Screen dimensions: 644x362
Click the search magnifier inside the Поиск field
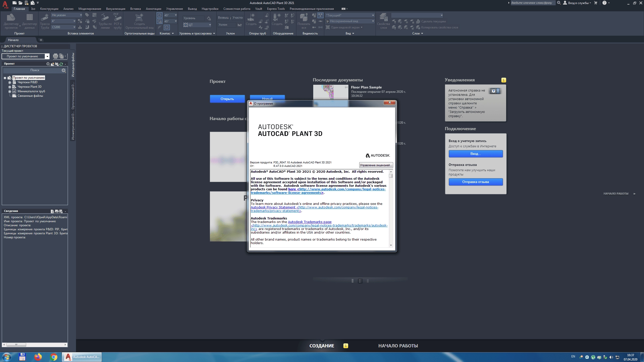coord(64,70)
